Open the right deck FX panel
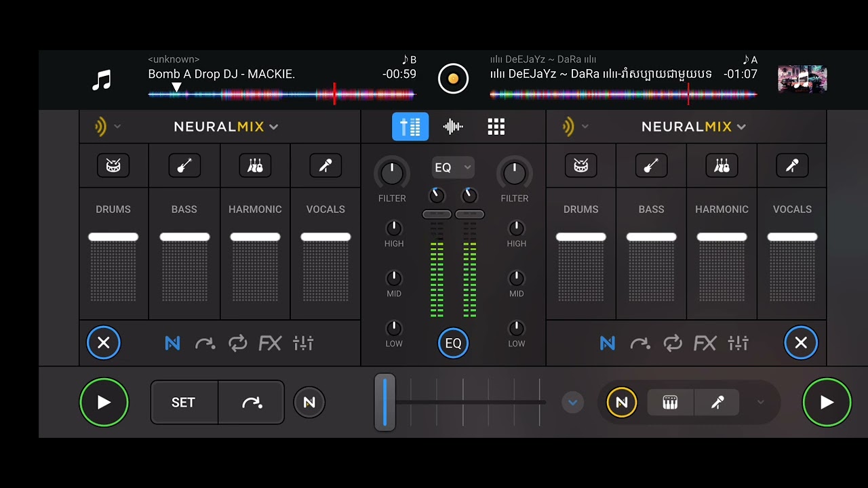The width and height of the screenshot is (868, 488). coord(705,344)
